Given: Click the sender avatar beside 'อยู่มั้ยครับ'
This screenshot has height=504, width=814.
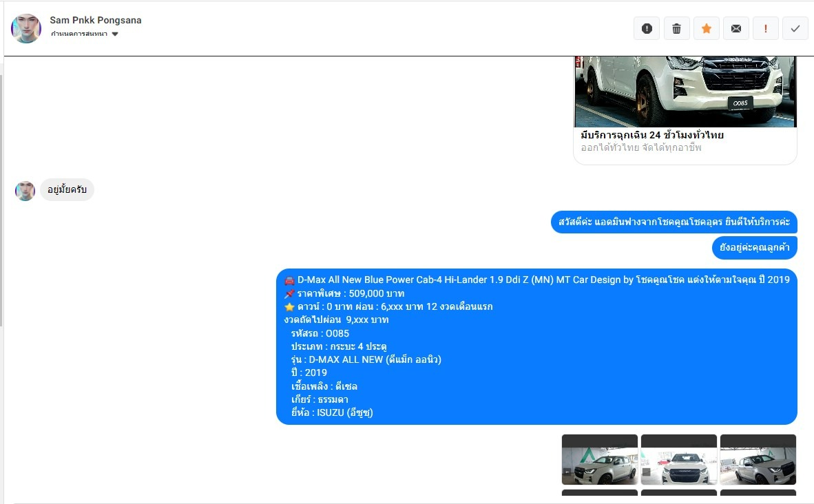Looking at the screenshot, I should click(x=25, y=191).
